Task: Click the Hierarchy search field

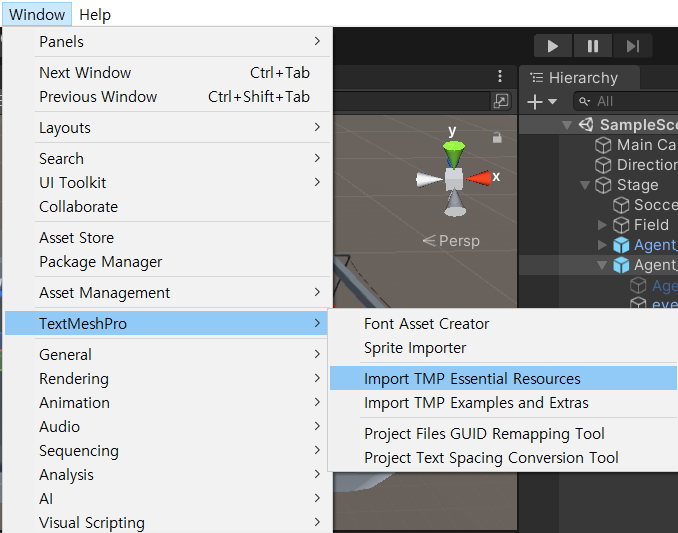Action: click(625, 102)
